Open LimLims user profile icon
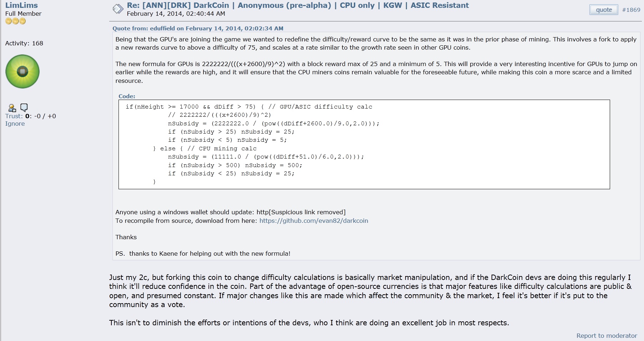Screen dimensions: 644x341 pyautogui.click(x=12, y=107)
